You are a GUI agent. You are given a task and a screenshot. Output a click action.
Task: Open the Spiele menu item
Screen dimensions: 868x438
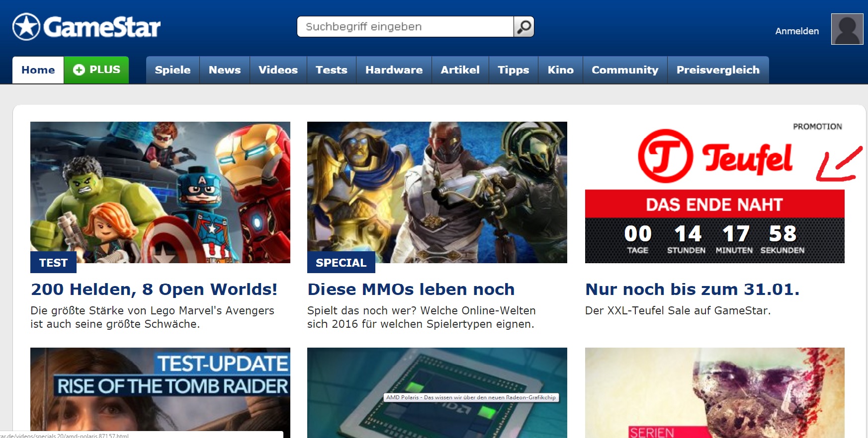pyautogui.click(x=173, y=70)
